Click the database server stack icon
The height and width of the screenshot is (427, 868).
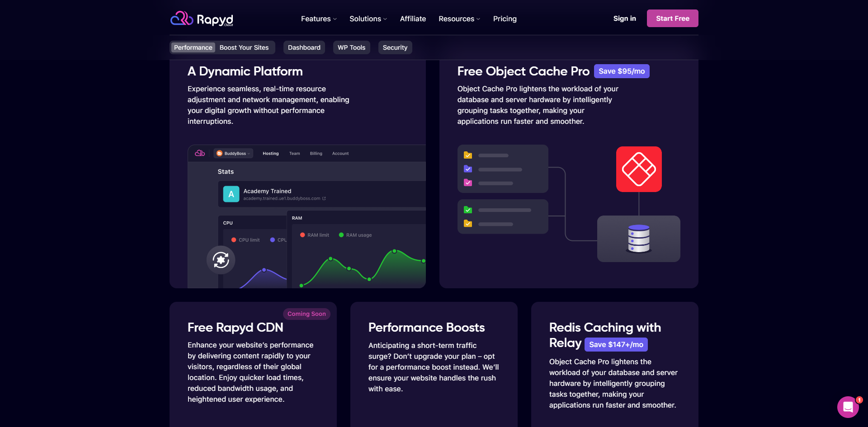639,239
